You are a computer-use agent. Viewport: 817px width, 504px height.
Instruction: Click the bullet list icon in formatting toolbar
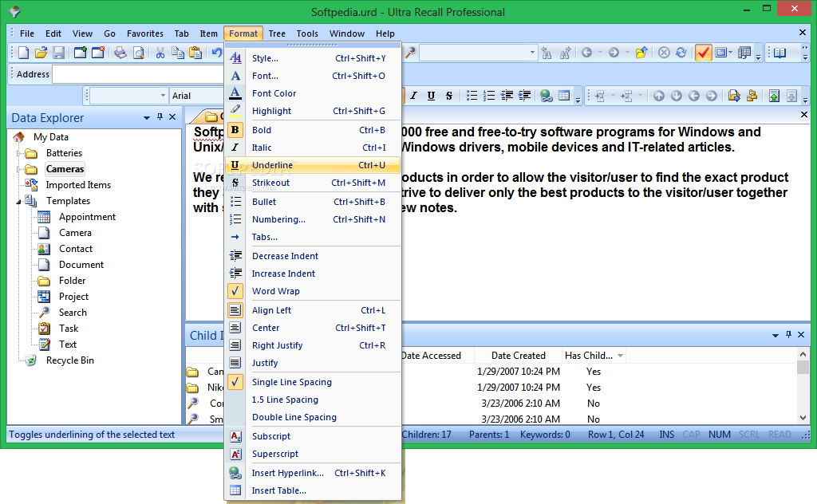(x=472, y=96)
